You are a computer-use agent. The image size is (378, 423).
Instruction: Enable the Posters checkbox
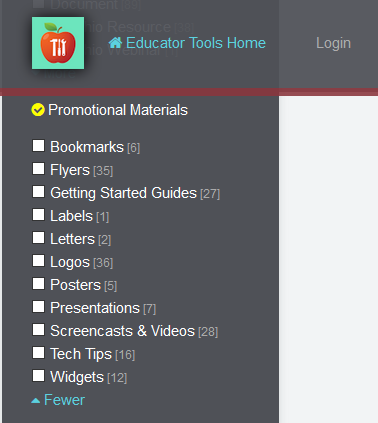pos(38,284)
